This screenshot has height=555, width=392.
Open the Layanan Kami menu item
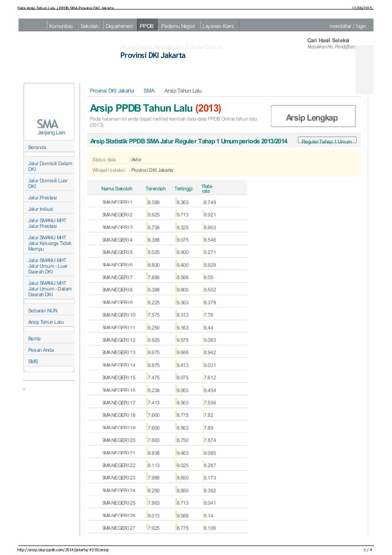click(218, 26)
